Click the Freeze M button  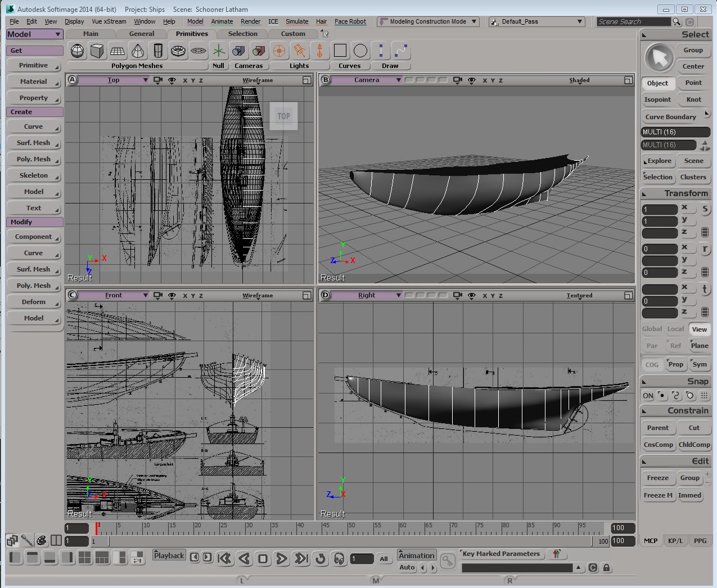pos(657,495)
